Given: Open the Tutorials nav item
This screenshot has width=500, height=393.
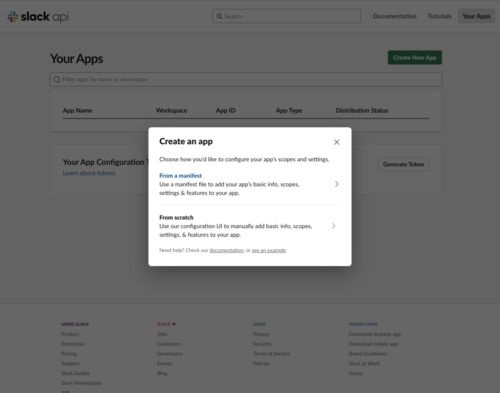Looking at the screenshot, I should click(x=439, y=16).
